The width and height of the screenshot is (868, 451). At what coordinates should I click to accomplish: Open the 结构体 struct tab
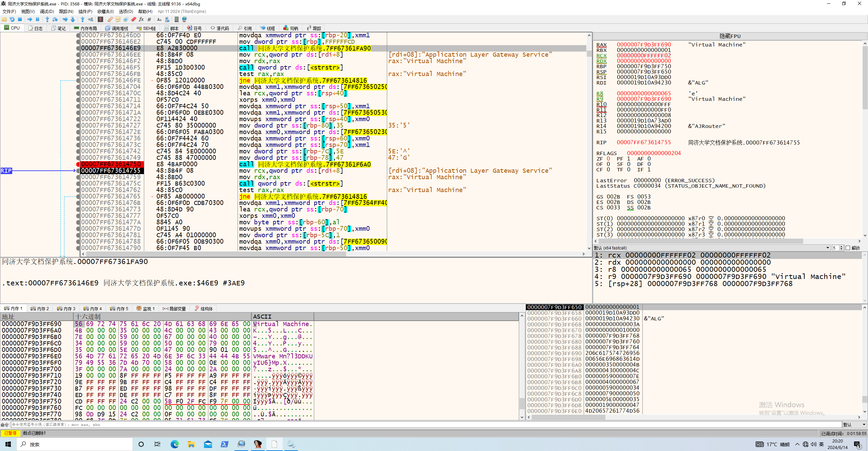click(204, 308)
